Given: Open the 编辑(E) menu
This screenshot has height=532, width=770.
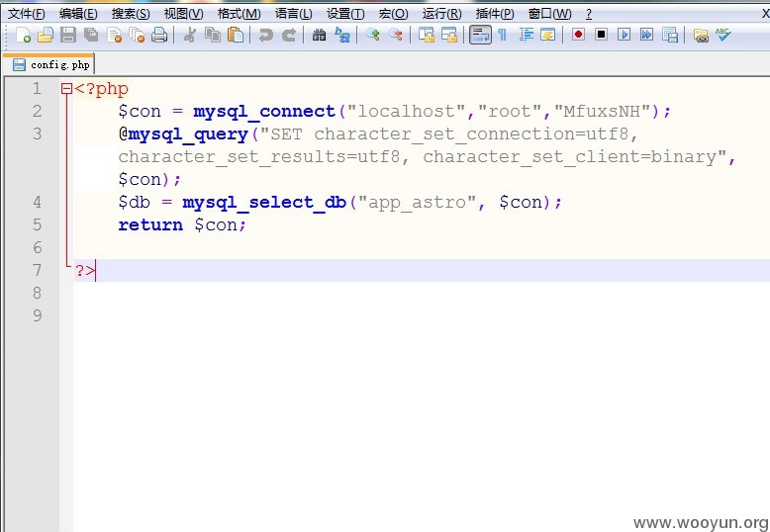Looking at the screenshot, I should pos(78,14).
